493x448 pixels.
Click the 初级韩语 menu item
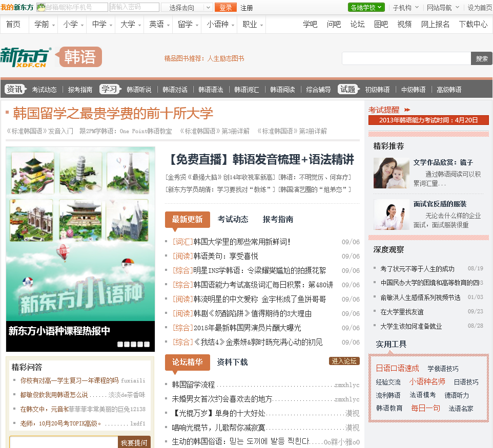(x=377, y=90)
